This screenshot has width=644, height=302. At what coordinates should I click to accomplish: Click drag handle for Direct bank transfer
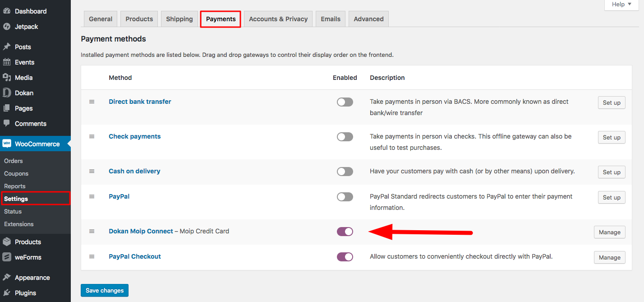92,102
